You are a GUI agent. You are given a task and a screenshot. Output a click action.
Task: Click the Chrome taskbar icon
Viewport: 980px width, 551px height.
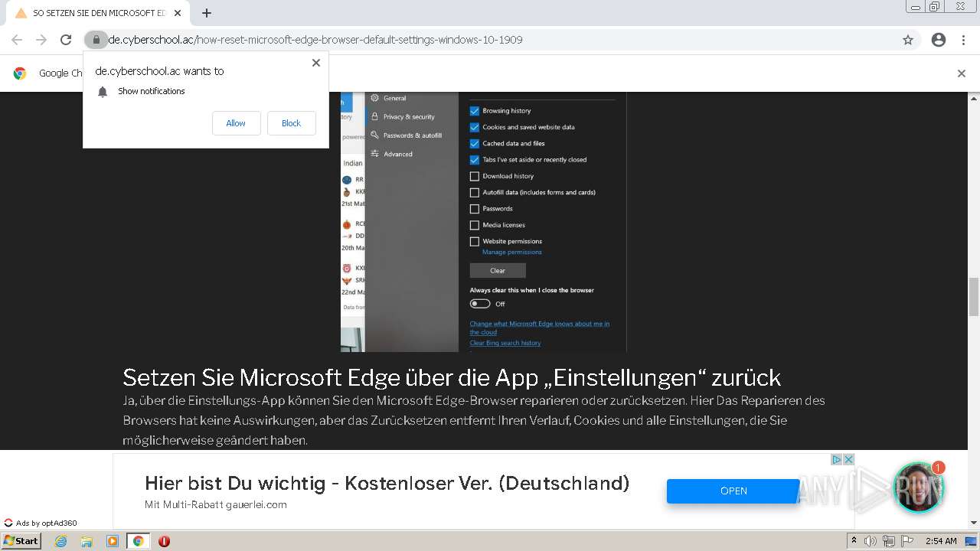(x=138, y=541)
